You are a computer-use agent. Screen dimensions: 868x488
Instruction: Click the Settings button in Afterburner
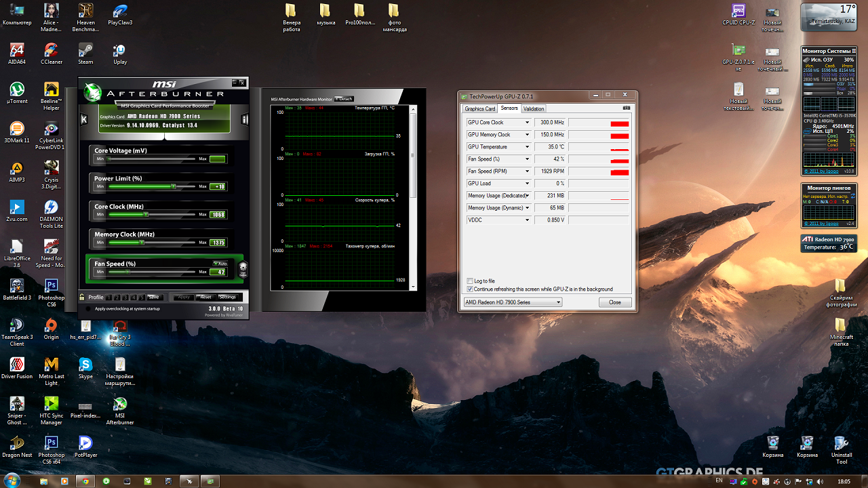pos(227,297)
